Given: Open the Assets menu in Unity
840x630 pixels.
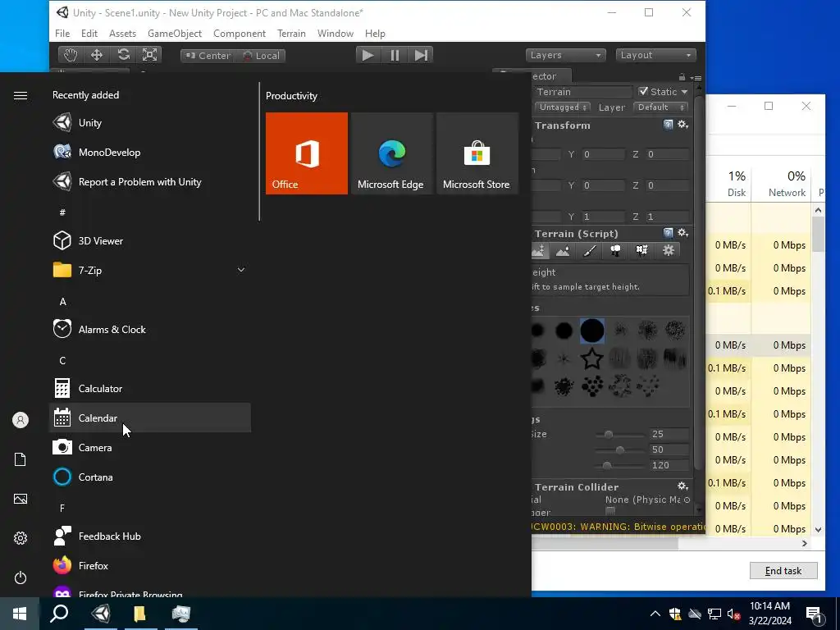Looking at the screenshot, I should [x=123, y=33].
